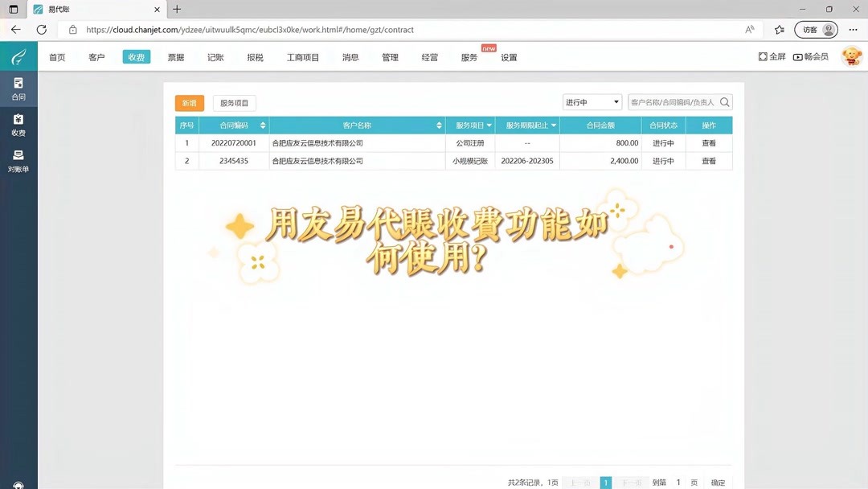Toggle sorting on the 合同编码 column

point(262,125)
